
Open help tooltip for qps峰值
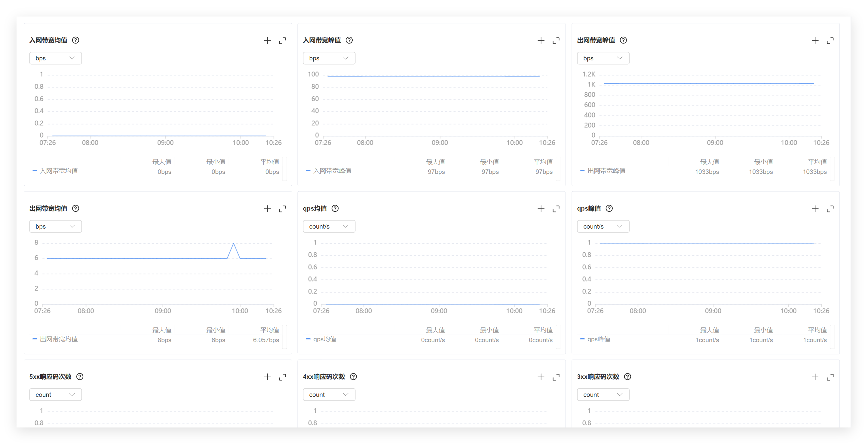609,208
